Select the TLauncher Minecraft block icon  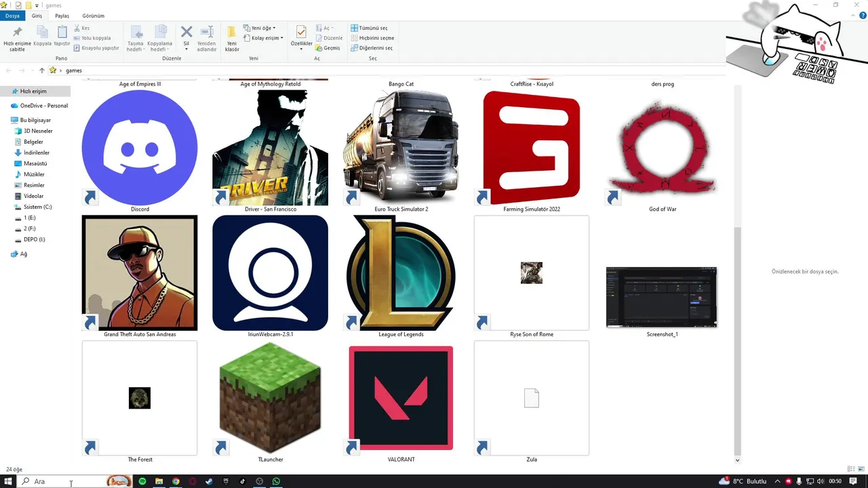270,398
